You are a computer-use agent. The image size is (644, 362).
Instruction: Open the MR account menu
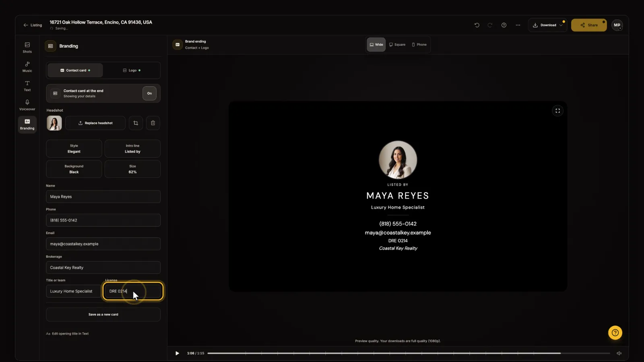tap(617, 25)
